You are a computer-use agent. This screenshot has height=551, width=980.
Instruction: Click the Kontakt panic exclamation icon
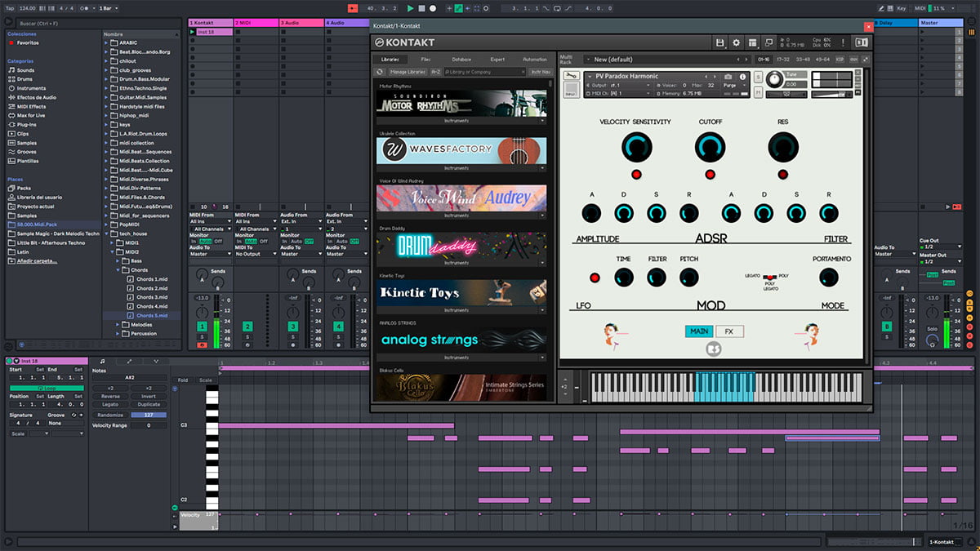pyautogui.click(x=841, y=42)
